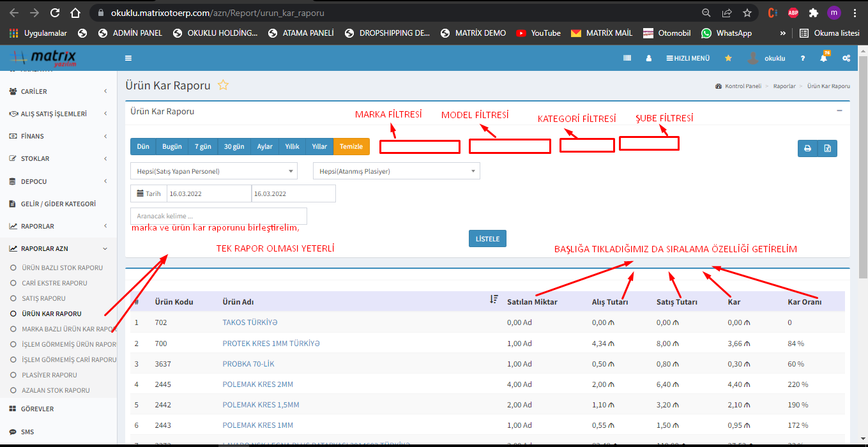Open the HIZLI MENÜ menu
The height and width of the screenshot is (447, 868).
point(688,58)
